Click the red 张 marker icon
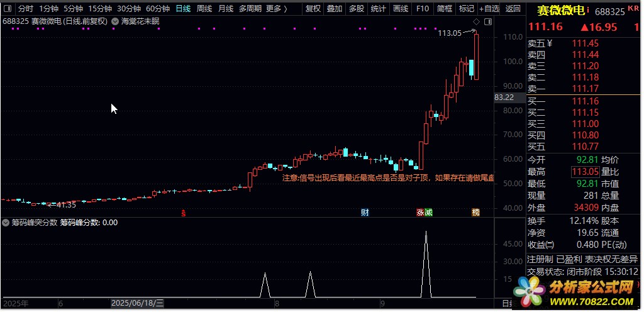The height and width of the screenshot is (312, 644). coord(420,212)
